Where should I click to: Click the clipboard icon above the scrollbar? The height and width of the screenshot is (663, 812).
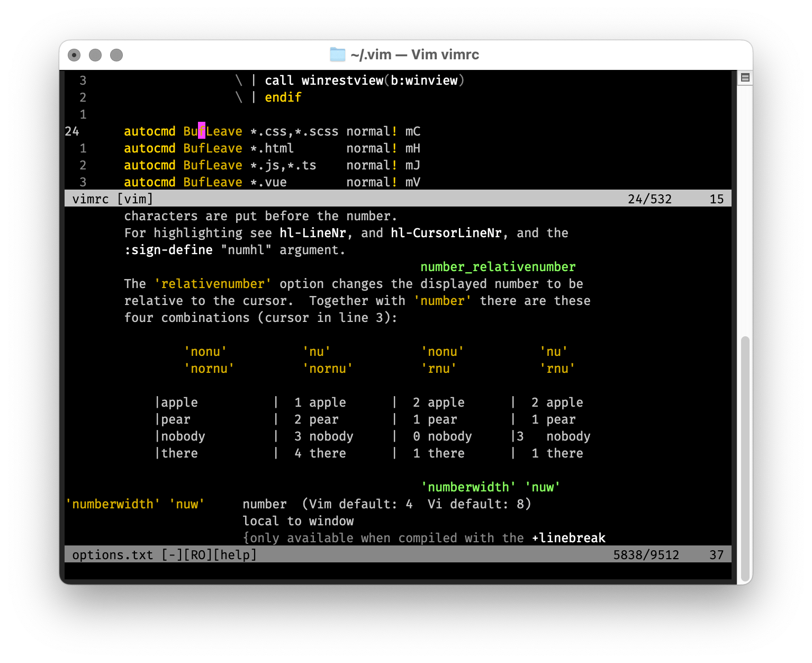click(x=744, y=77)
